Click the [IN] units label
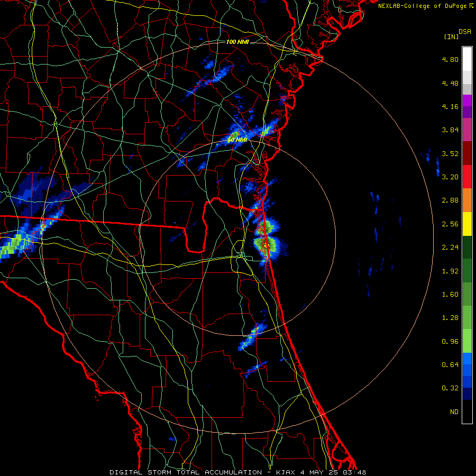This screenshot has width=476, height=476. [452, 36]
